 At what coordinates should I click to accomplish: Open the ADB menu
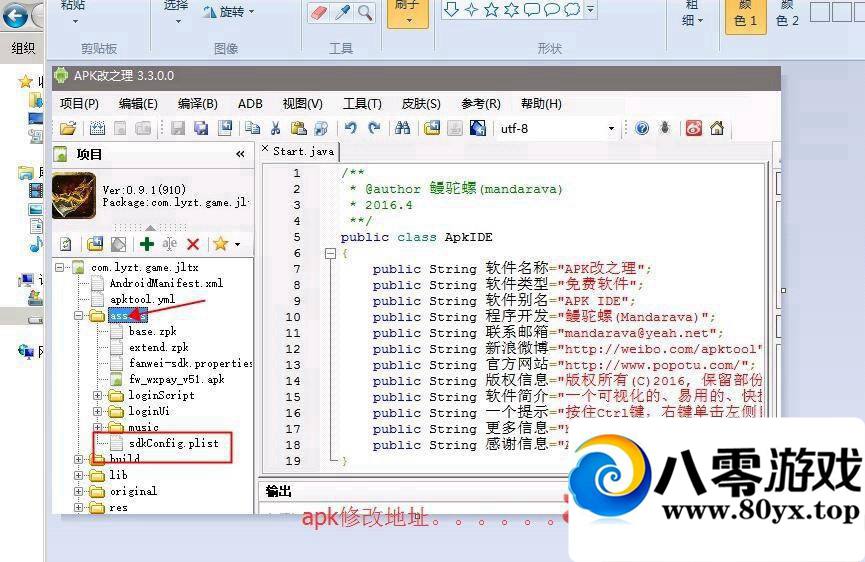pos(250,104)
